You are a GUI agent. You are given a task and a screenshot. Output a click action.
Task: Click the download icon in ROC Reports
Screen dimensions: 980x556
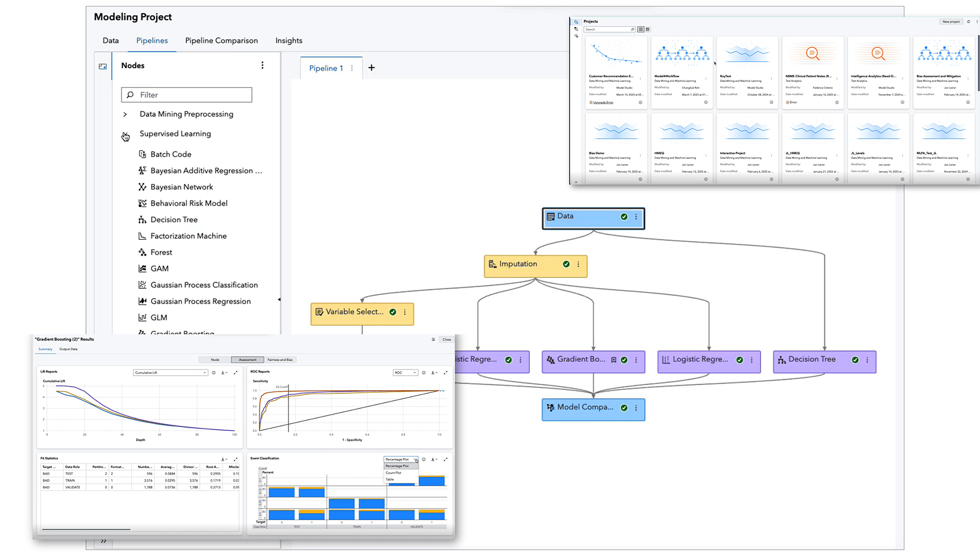point(433,372)
